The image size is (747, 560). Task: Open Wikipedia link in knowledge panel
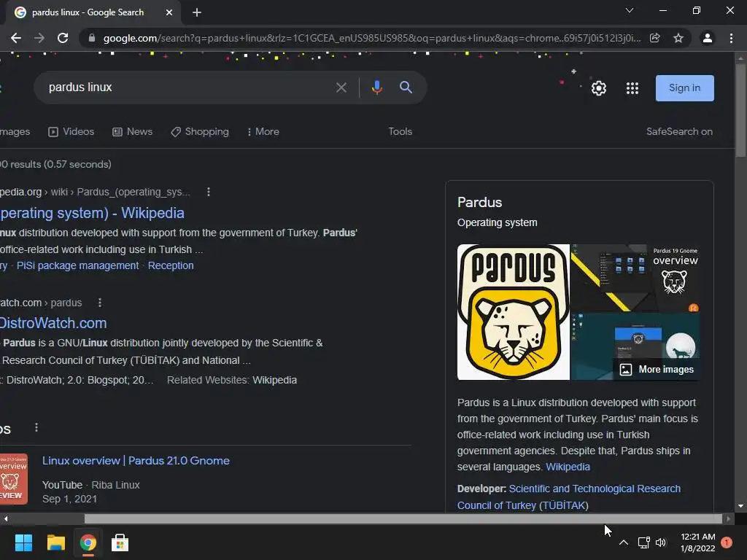click(568, 467)
